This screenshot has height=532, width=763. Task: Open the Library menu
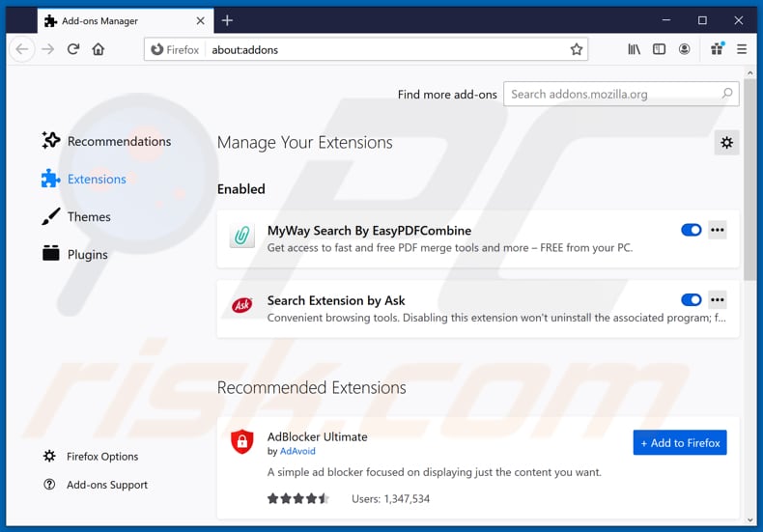(634, 49)
